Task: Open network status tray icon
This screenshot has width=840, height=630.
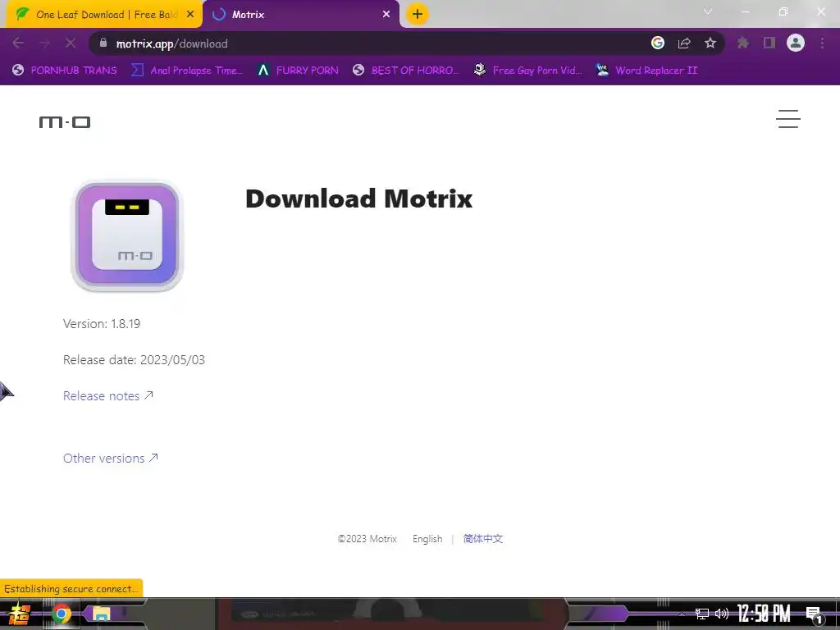Action: [x=702, y=614]
